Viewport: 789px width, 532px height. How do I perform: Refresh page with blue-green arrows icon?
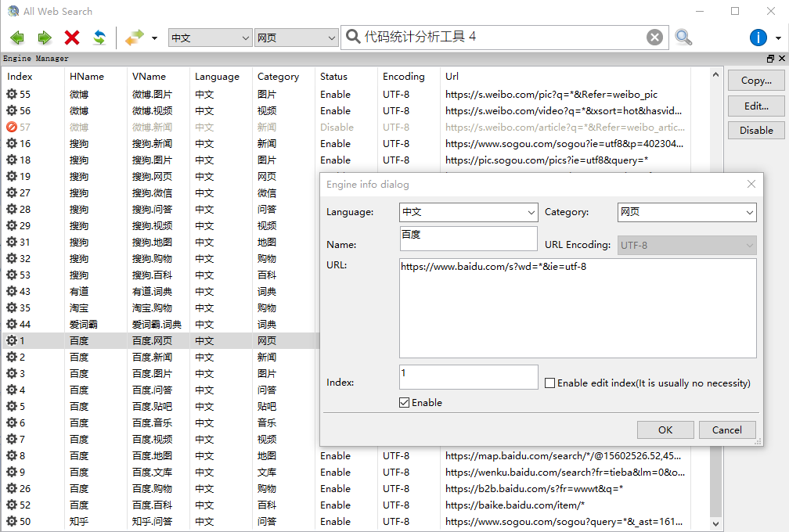(x=99, y=38)
